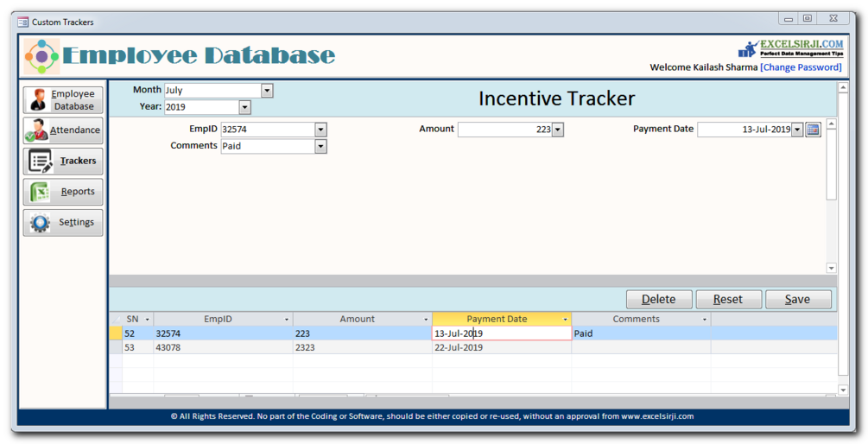Click the Save button

click(x=798, y=300)
